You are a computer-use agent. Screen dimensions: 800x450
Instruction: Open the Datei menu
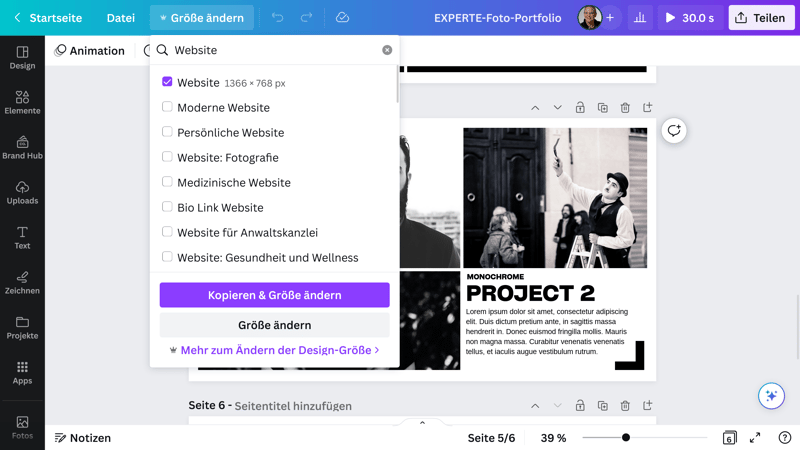point(120,18)
